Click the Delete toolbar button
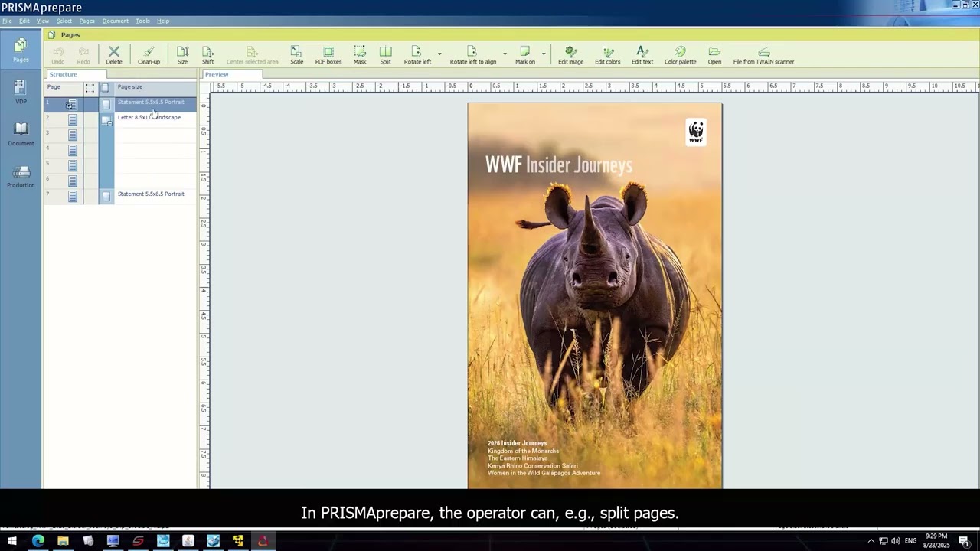The height and width of the screenshot is (551, 980). point(114,55)
